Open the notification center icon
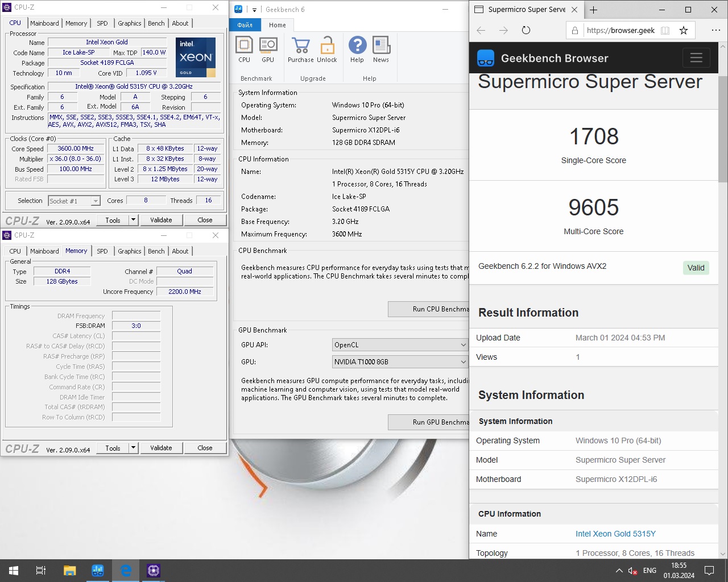The height and width of the screenshot is (582, 728). pos(709,571)
